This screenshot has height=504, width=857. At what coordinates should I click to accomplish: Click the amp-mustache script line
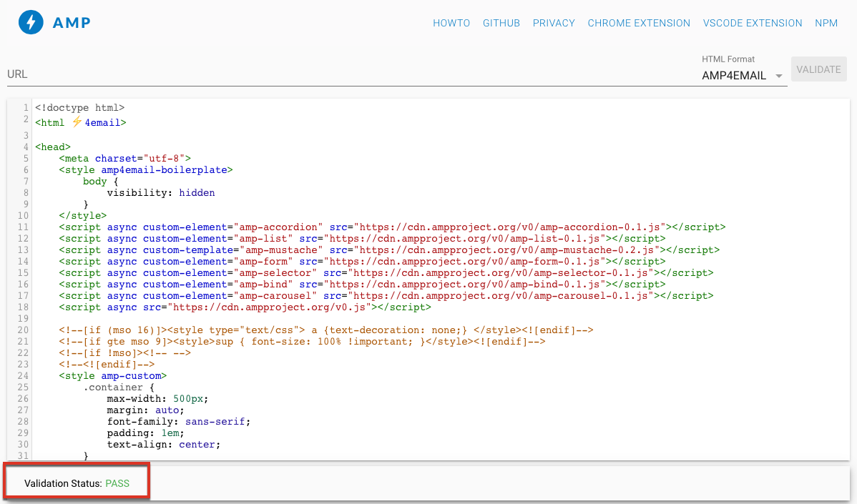[389, 250]
